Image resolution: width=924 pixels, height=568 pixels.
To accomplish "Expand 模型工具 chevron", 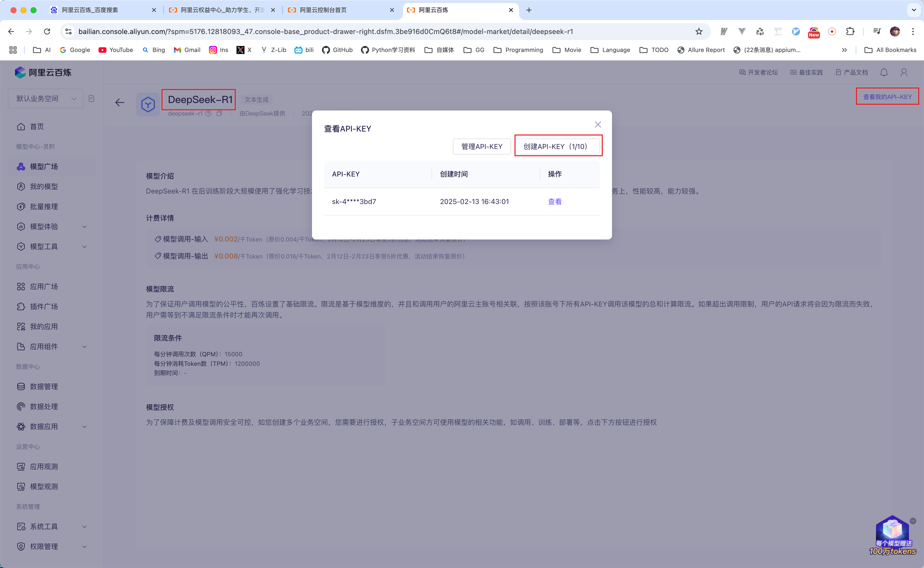I will coord(84,246).
